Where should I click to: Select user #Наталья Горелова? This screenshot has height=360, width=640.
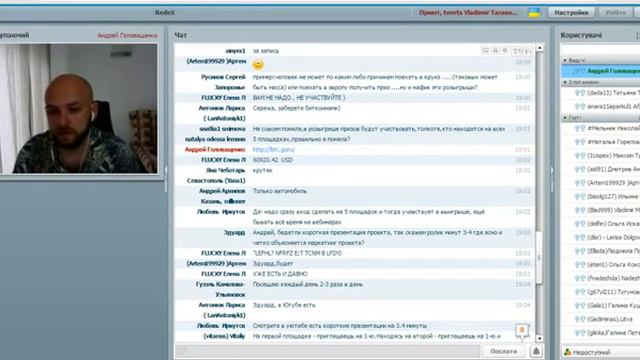click(x=601, y=142)
